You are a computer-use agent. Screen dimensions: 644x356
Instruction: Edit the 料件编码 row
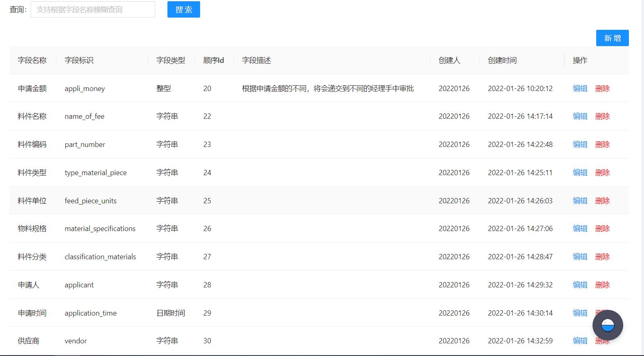click(580, 144)
